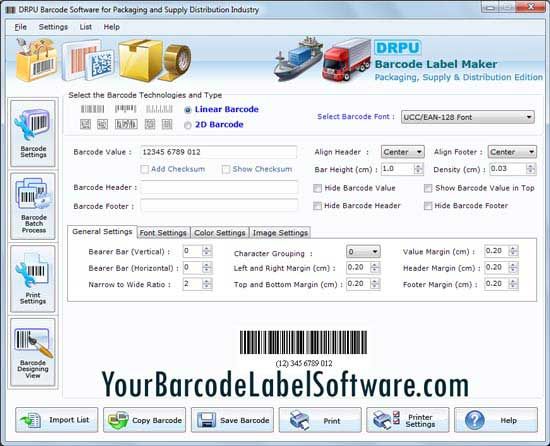Screen dimensions: 550x446
Task: Adjust the Bearer Bar Horizontal stepper
Action: coord(207,268)
